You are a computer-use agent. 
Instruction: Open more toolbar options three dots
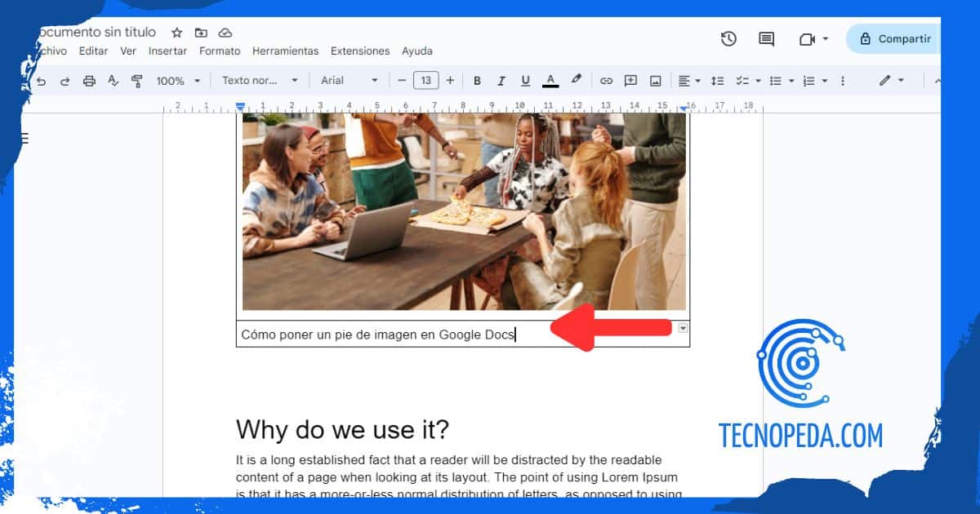843,81
